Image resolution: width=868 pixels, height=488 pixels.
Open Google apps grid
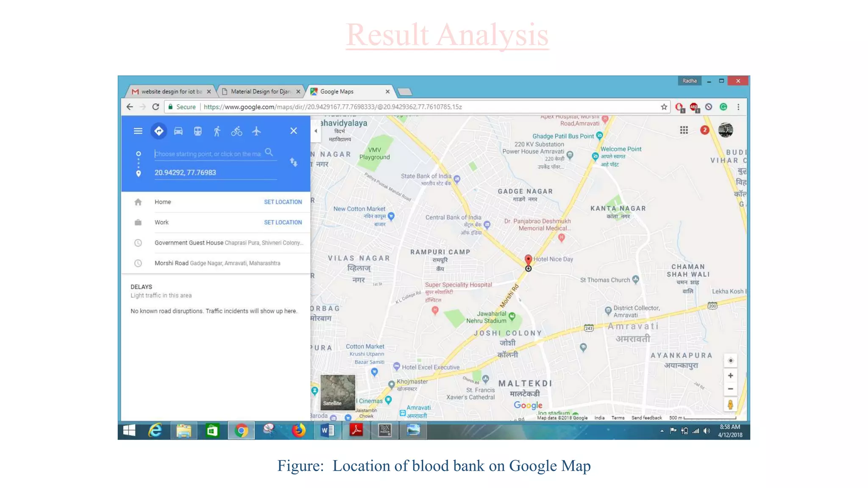(x=684, y=130)
